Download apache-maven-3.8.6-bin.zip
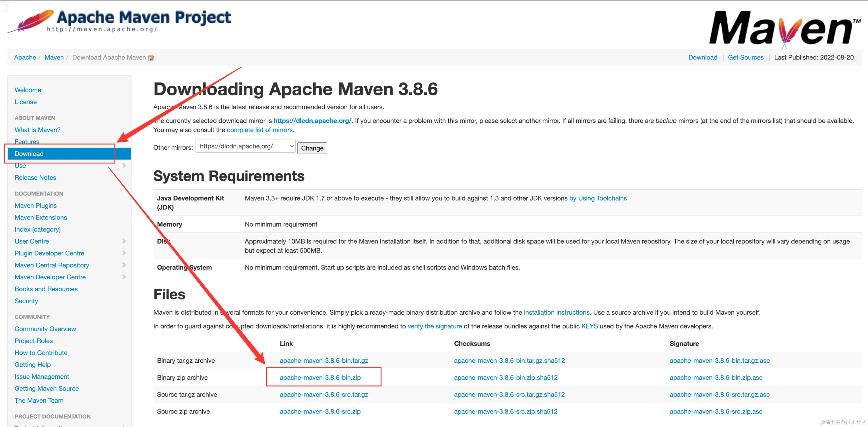Screen dimensions: 868x427 (x=320, y=377)
